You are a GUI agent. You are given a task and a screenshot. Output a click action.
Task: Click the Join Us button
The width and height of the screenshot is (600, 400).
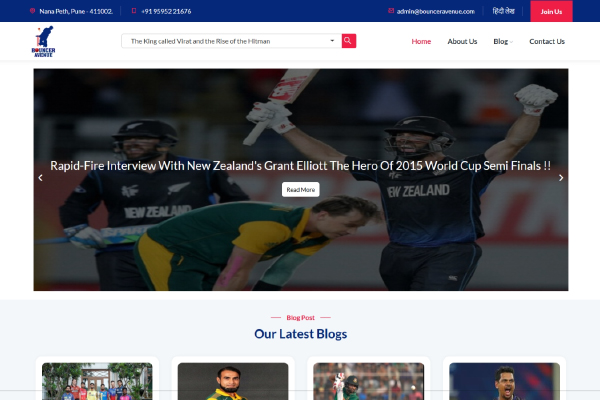coord(551,11)
